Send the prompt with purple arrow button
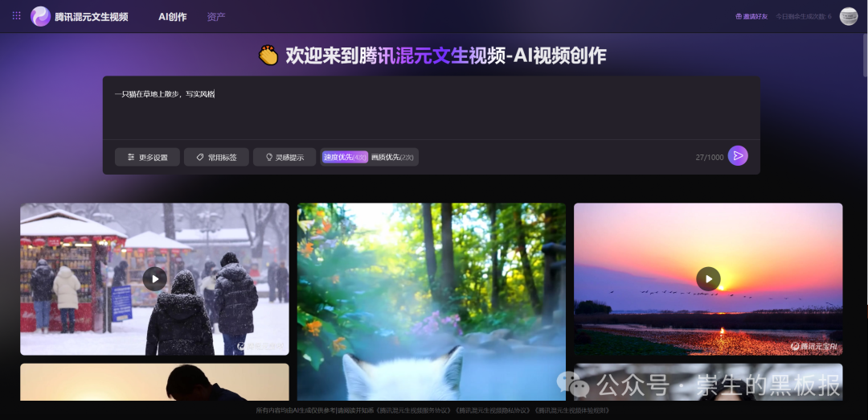This screenshot has height=420, width=868. [737, 156]
